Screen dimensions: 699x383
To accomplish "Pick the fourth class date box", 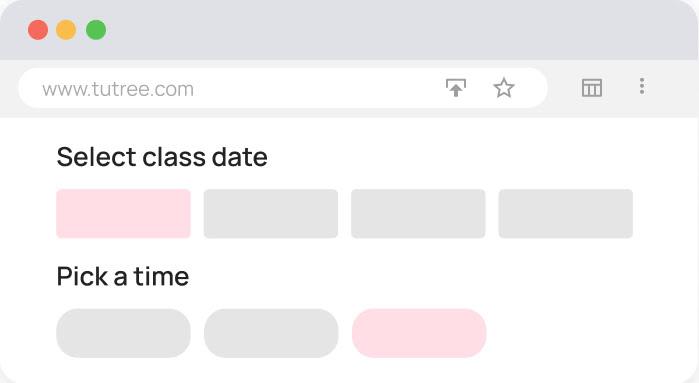I will (x=566, y=214).
